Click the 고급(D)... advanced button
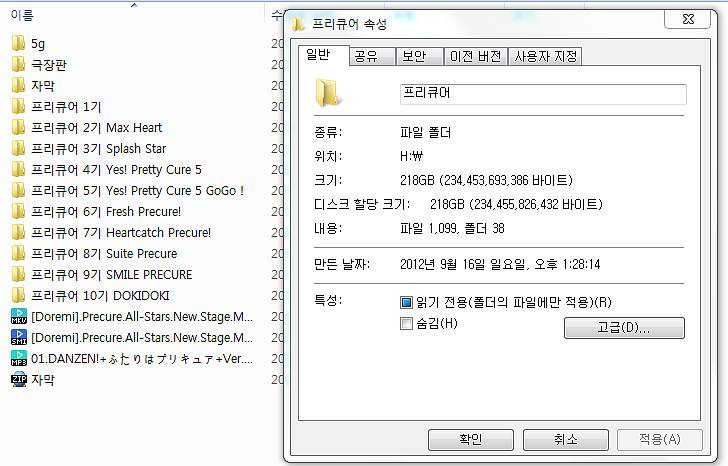728x466 pixels. [624, 328]
